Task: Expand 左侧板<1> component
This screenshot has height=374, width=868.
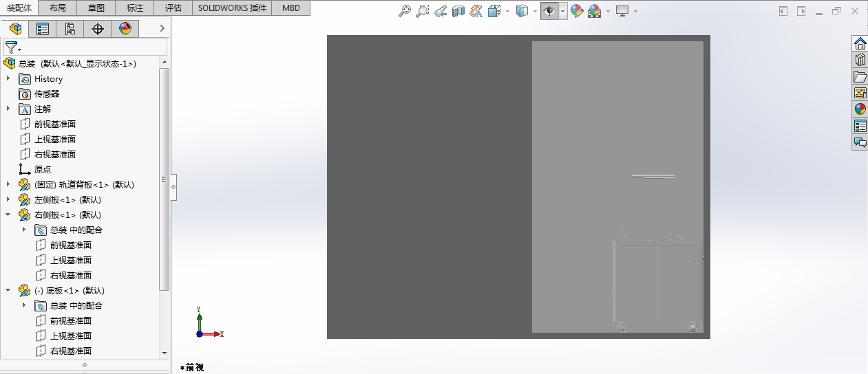Action: [x=8, y=199]
